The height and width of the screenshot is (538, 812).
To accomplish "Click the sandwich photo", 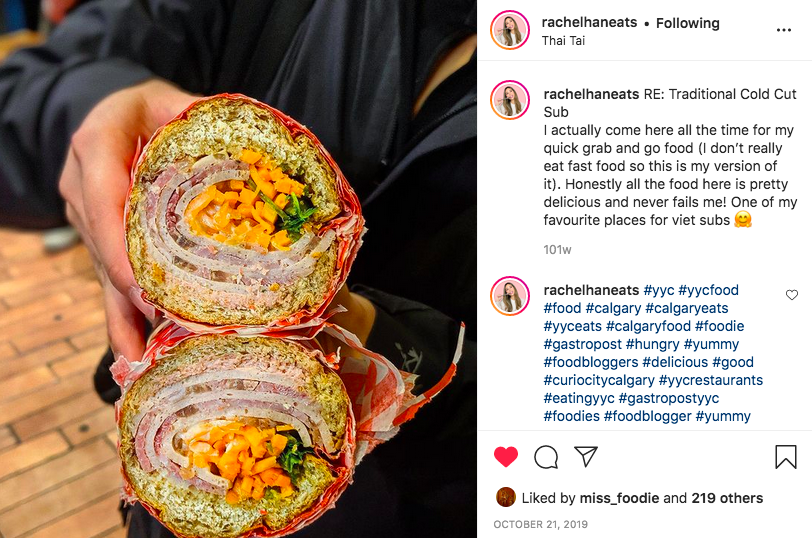I will coord(238,269).
